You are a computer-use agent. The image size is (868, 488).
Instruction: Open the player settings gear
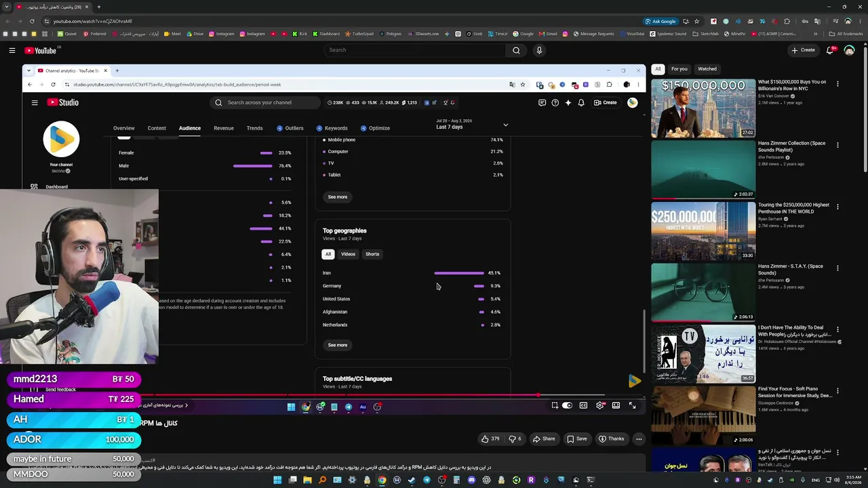tap(600, 405)
